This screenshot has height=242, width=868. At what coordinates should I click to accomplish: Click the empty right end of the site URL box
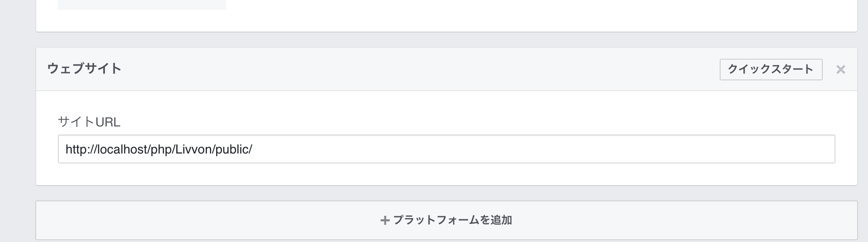(769, 149)
